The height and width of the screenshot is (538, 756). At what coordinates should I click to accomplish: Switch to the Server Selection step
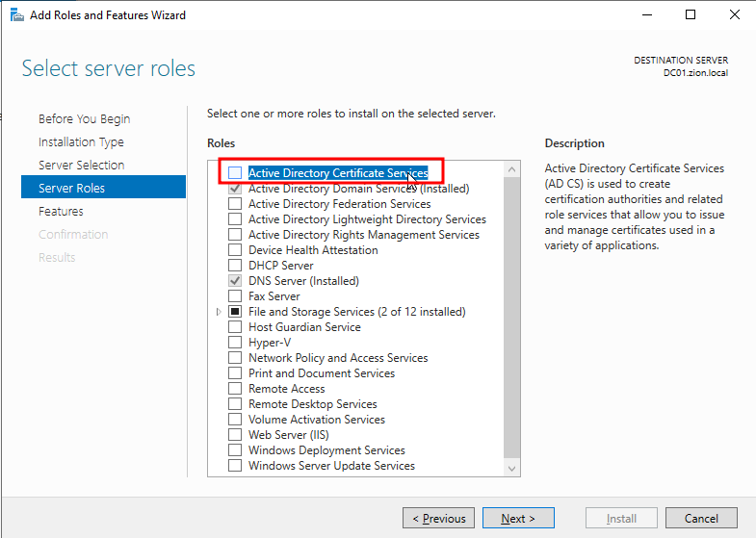click(x=81, y=166)
